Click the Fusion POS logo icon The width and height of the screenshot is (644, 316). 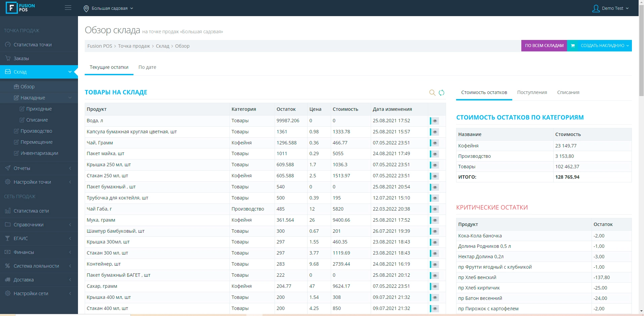[11, 8]
